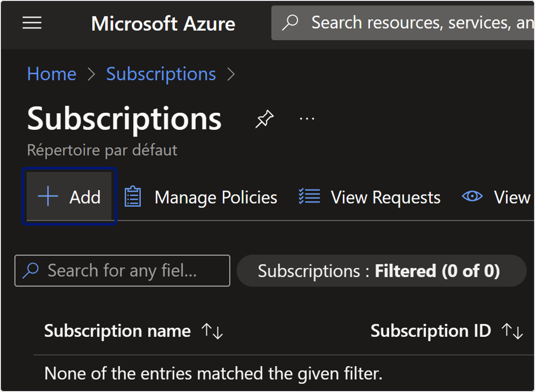Open Manage Policies

point(200,197)
